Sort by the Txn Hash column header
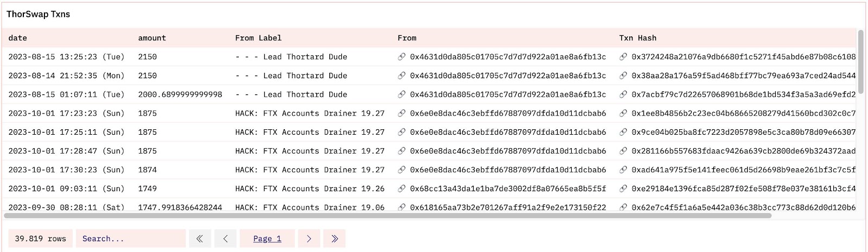This screenshot has width=868, height=252. click(x=638, y=38)
